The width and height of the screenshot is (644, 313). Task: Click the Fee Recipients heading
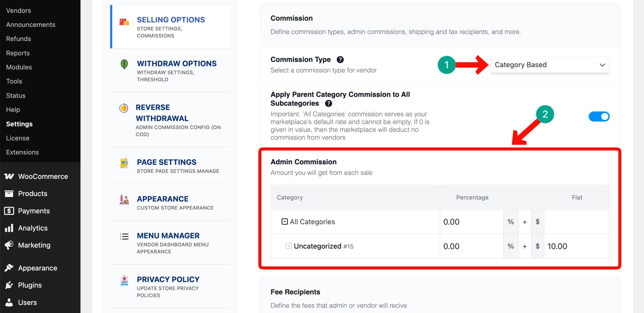295,292
